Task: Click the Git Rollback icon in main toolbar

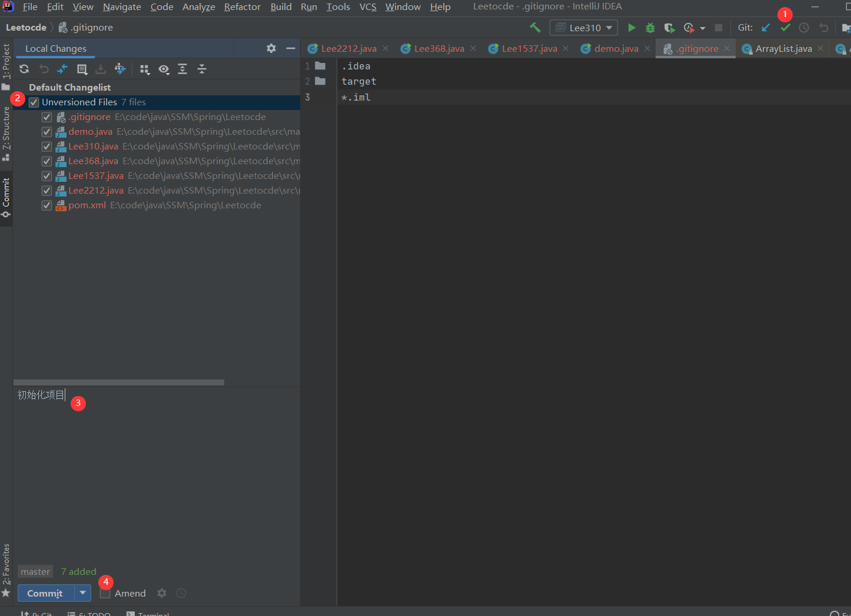Action: pyautogui.click(x=823, y=28)
